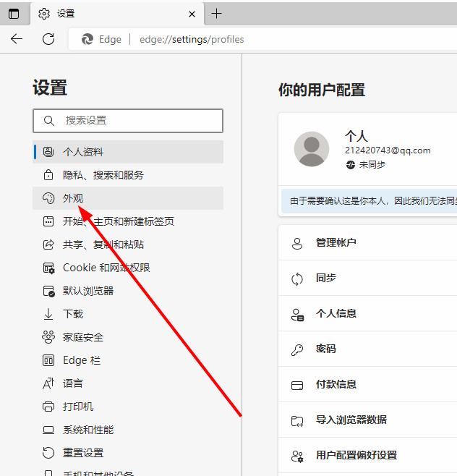The image size is (457, 476).
Task: Click the 搜索设置 search box
Action: point(128,121)
